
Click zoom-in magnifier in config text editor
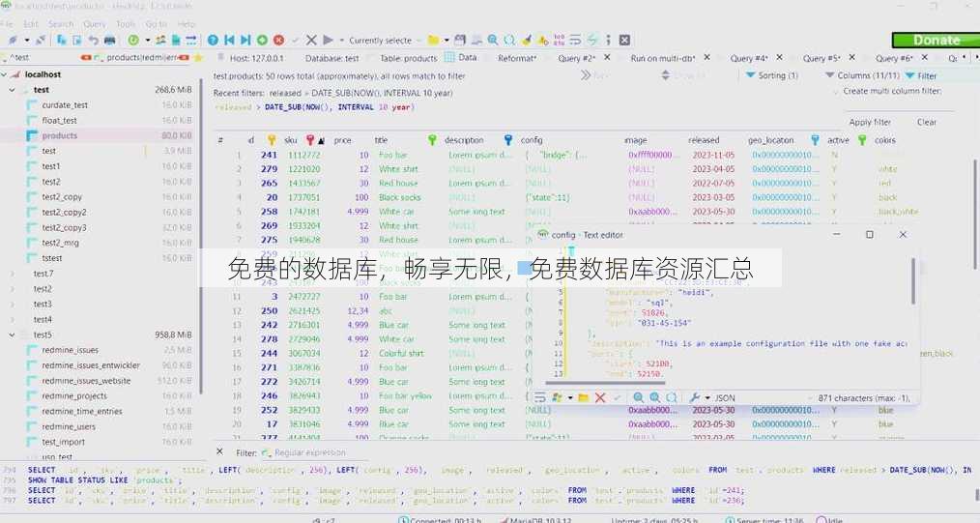tap(638, 397)
